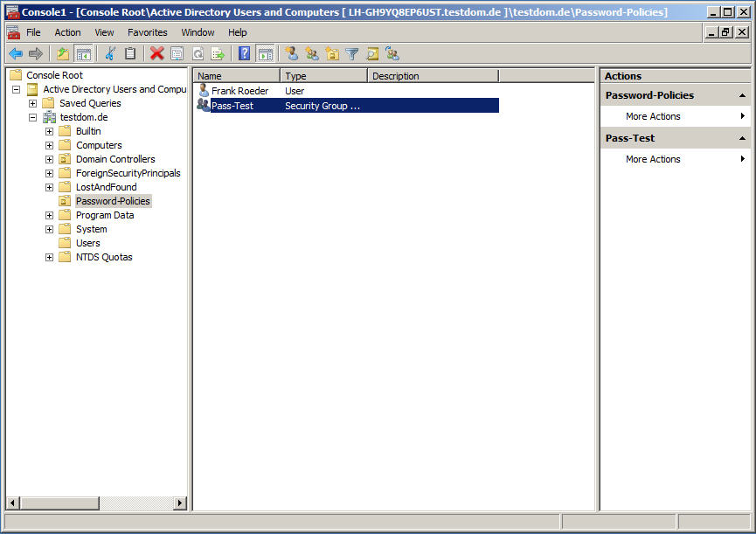Click right arrow of tree scrollbar
The width and height of the screenshot is (756, 534).
coord(180,503)
